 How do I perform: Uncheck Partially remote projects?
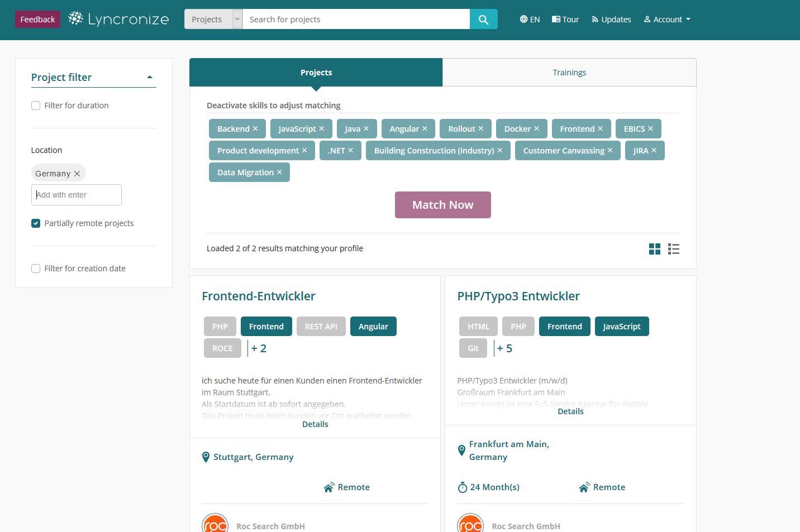[x=36, y=223]
